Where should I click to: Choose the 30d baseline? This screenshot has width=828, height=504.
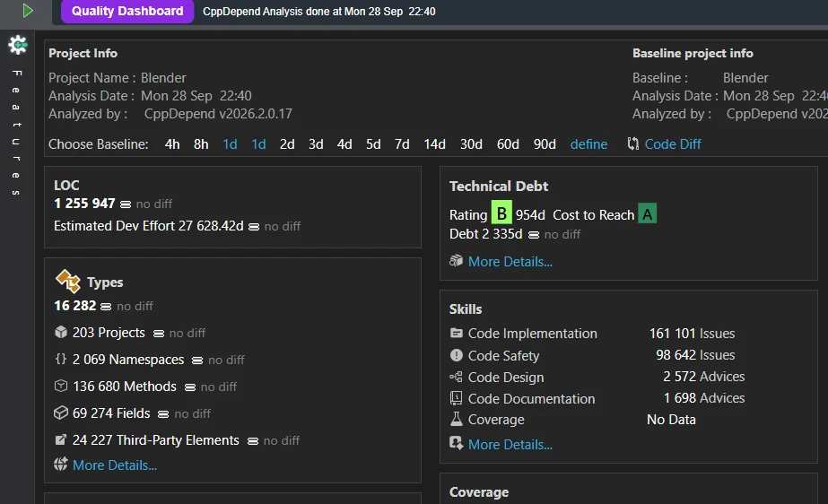pyautogui.click(x=471, y=144)
